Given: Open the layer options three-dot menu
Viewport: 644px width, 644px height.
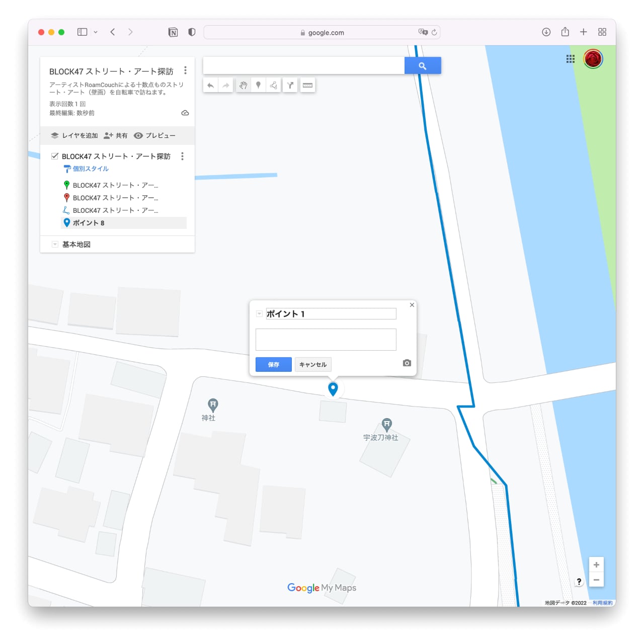Looking at the screenshot, I should [x=182, y=156].
